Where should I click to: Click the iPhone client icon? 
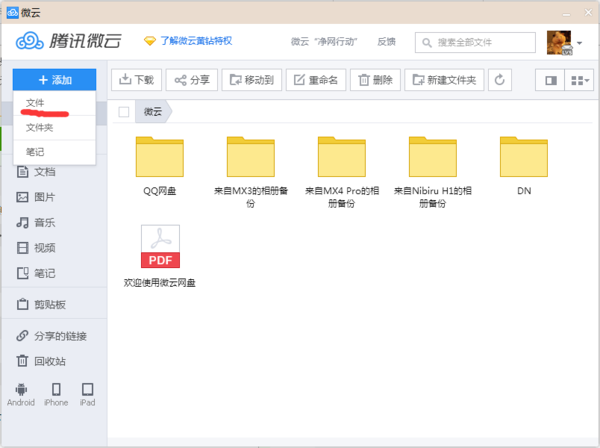tap(56, 394)
